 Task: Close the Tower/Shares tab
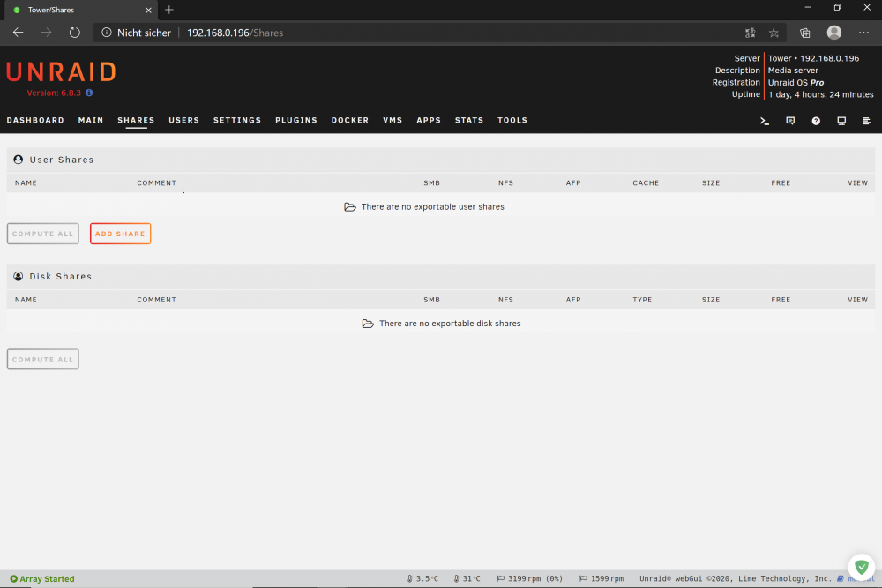[148, 10]
